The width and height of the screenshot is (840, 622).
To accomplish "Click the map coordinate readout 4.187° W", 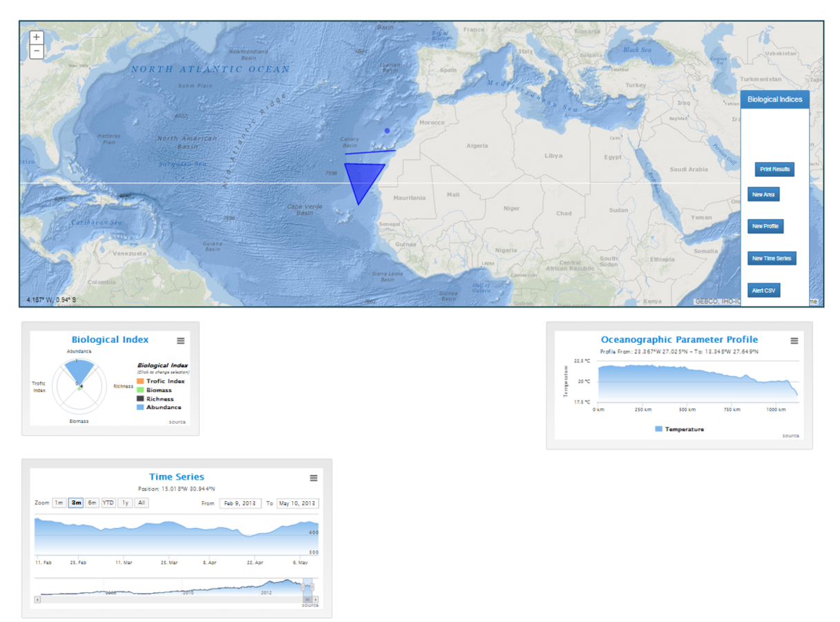I will click(51, 300).
